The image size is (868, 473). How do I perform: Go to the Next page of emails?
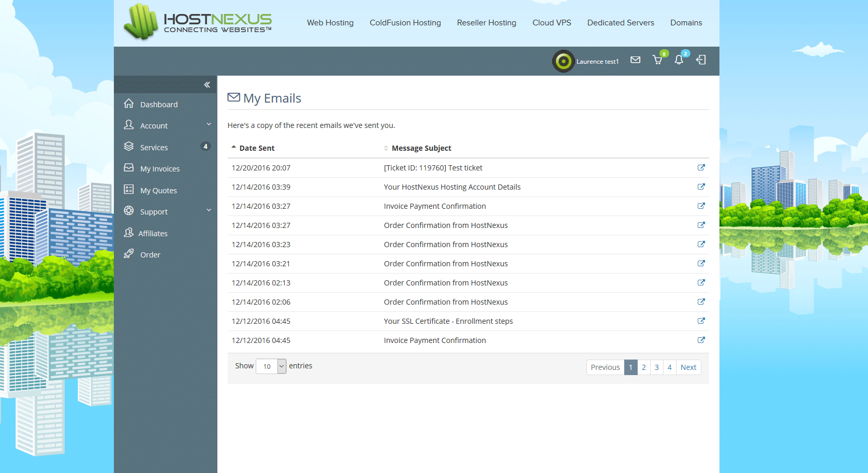(x=688, y=367)
